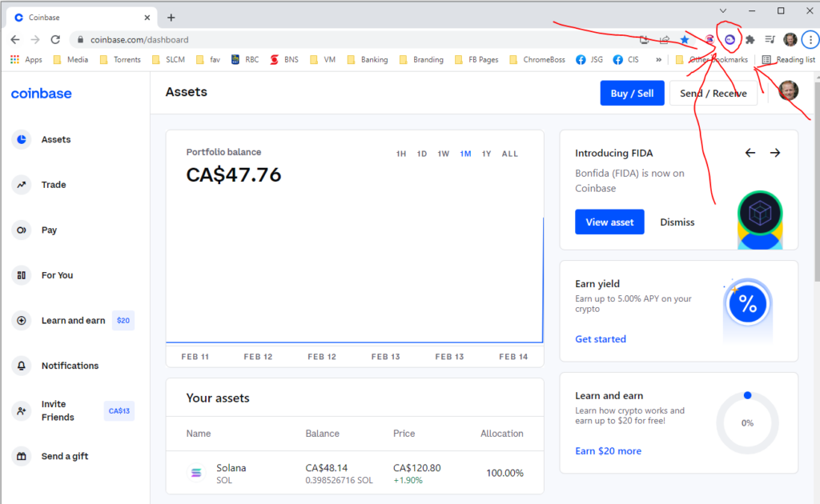Click the circled purple extension icon
Image resolution: width=820 pixels, height=504 pixels.
pos(730,40)
